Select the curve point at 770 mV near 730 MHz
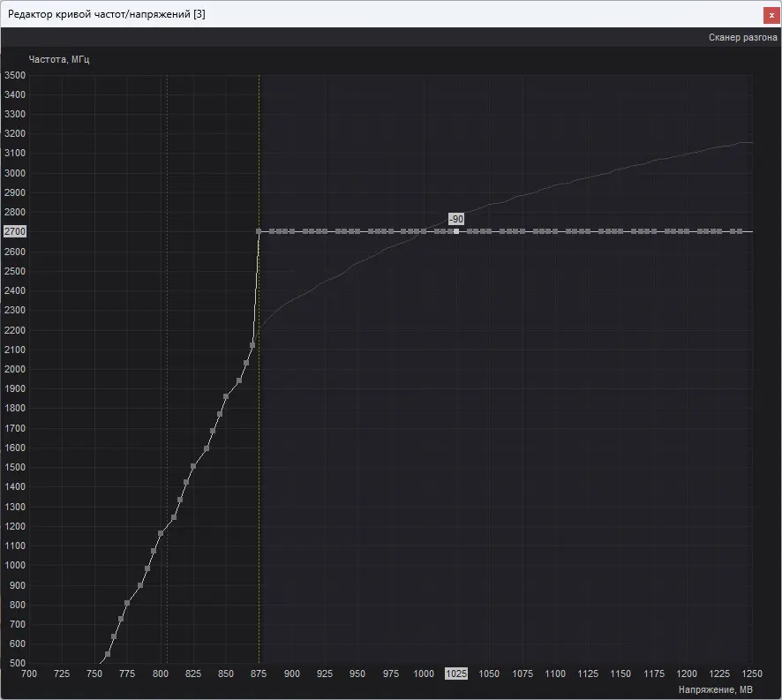This screenshot has height=700, width=782. coord(121,619)
